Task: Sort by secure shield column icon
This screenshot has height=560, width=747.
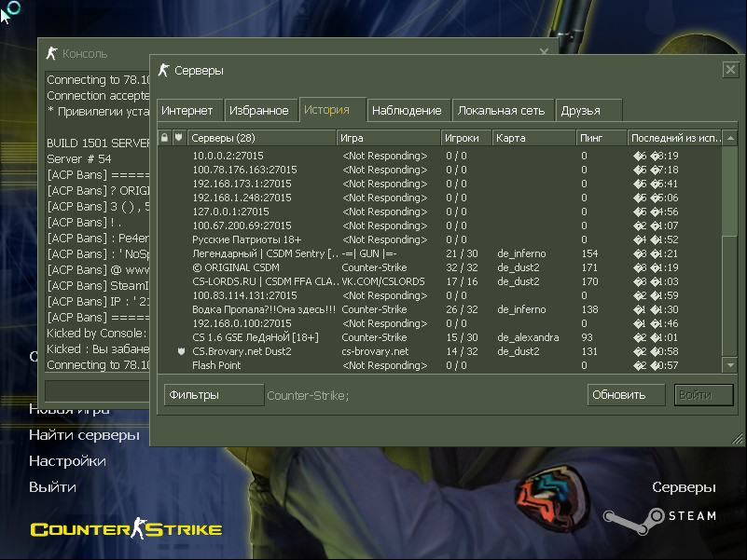Action: tap(179, 138)
